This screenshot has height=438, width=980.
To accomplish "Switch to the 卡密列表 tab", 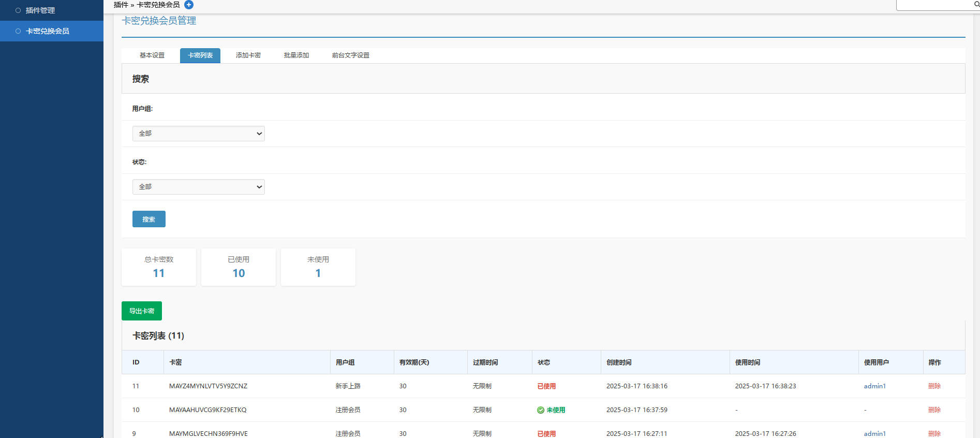I will click(200, 55).
